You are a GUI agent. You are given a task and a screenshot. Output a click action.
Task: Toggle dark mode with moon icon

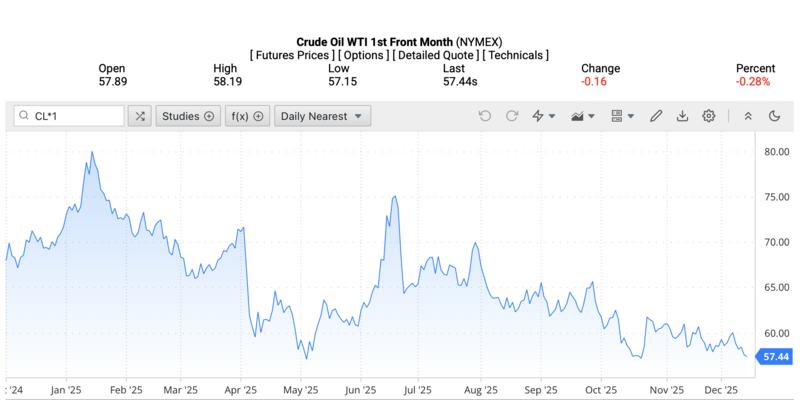click(x=774, y=116)
